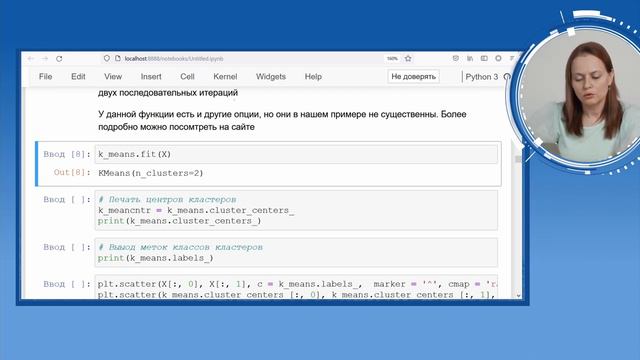Open the Insert menu
Image resolution: width=640 pixels, height=360 pixels.
point(151,77)
